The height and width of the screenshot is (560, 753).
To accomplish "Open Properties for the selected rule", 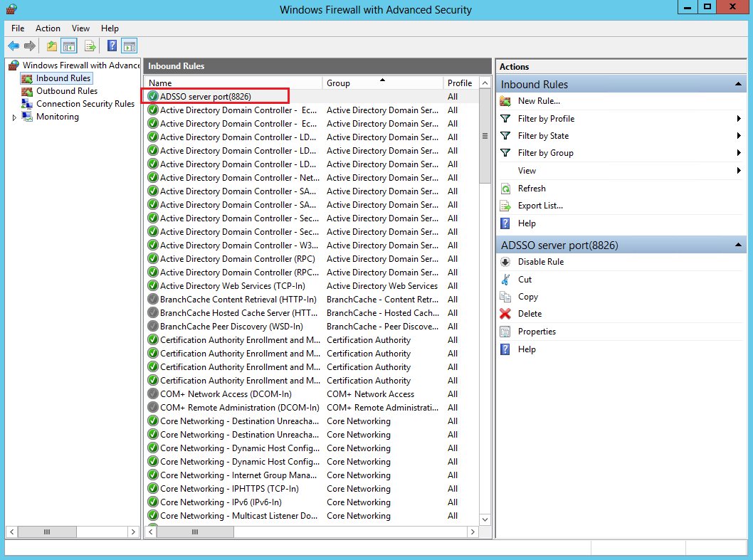I will (537, 332).
